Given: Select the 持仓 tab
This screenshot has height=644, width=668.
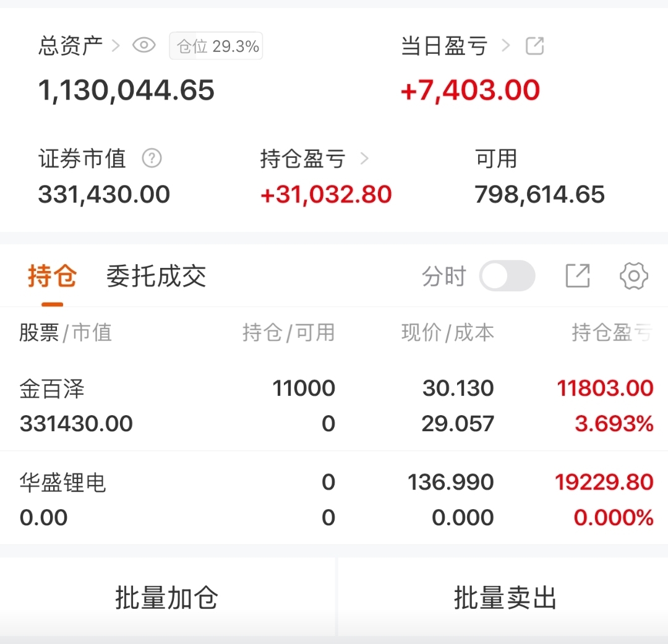Looking at the screenshot, I should [52, 276].
